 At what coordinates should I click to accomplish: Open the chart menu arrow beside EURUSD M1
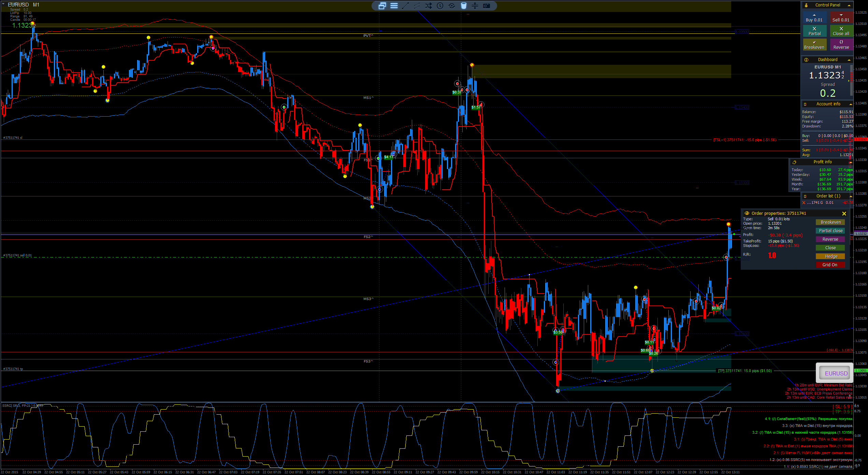pyautogui.click(x=3, y=4)
